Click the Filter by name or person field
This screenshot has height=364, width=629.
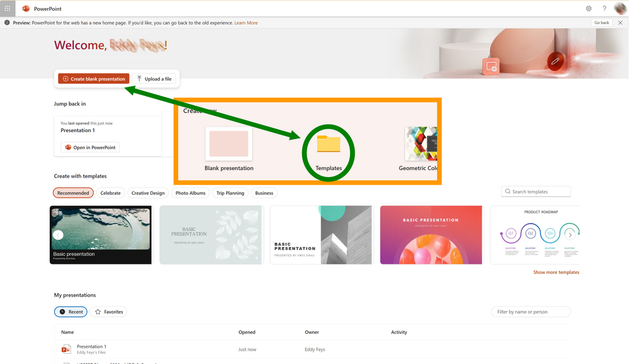click(x=531, y=312)
